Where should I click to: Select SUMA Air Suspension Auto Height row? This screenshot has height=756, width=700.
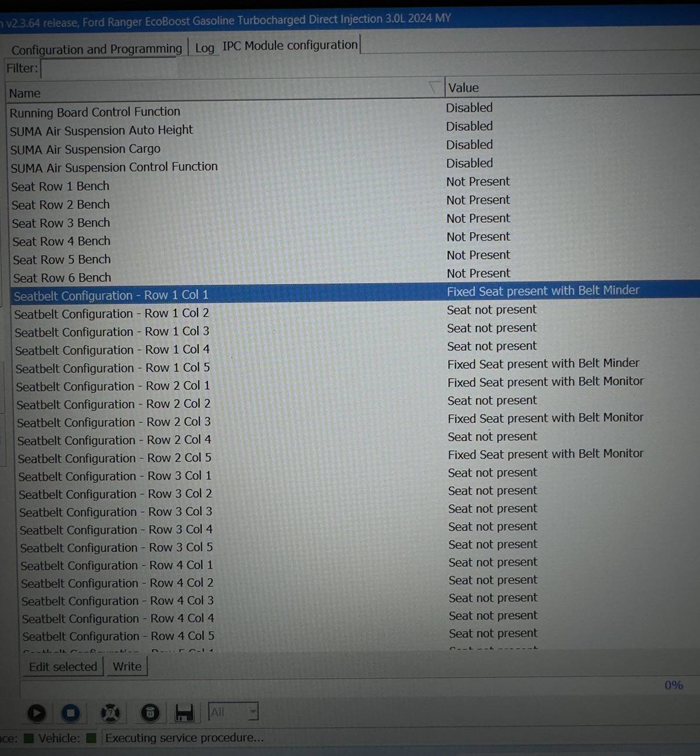click(355, 129)
